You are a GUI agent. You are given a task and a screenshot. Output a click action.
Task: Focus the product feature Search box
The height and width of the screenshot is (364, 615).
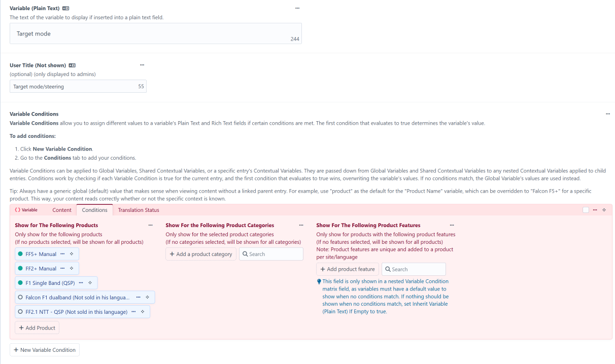(x=414, y=269)
